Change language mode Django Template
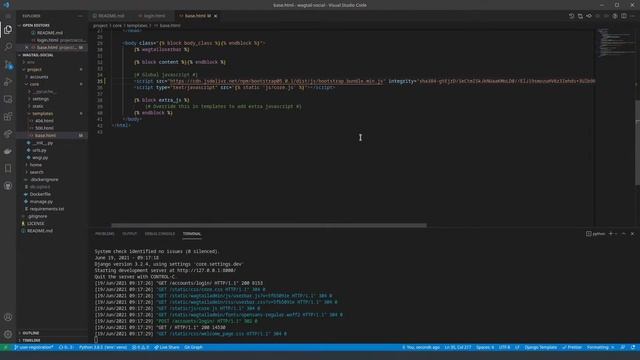Viewport: 640px width, 360px height. click(x=540, y=347)
